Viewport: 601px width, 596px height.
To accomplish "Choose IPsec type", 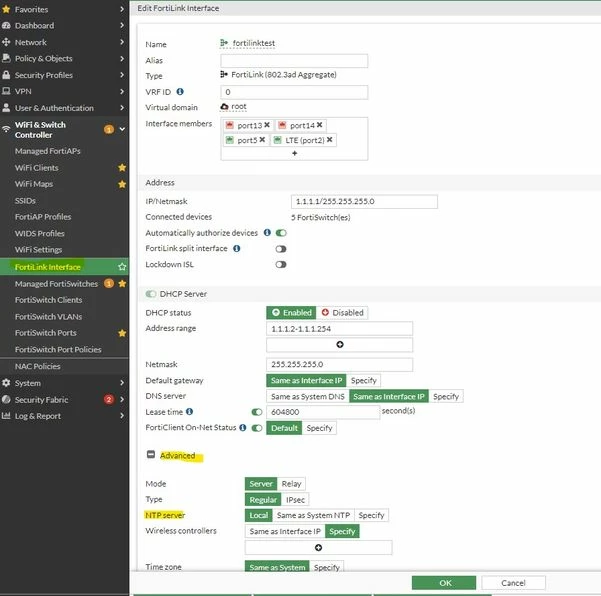I will pyautogui.click(x=295, y=499).
